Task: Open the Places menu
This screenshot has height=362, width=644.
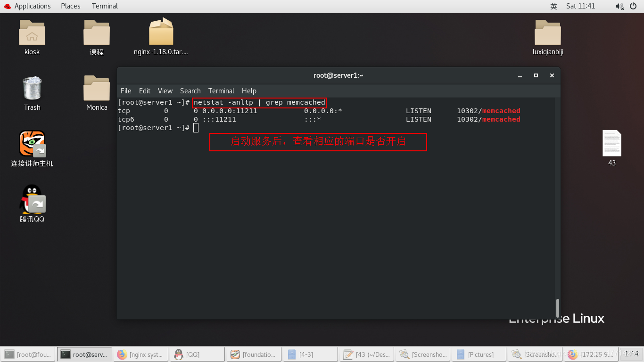Action: point(71,6)
